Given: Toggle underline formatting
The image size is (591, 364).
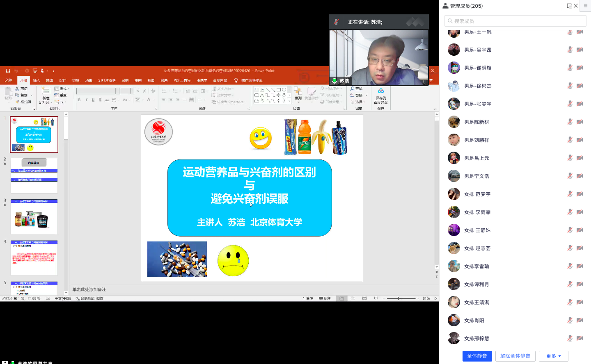Looking at the screenshot, I should pos(93,100).
